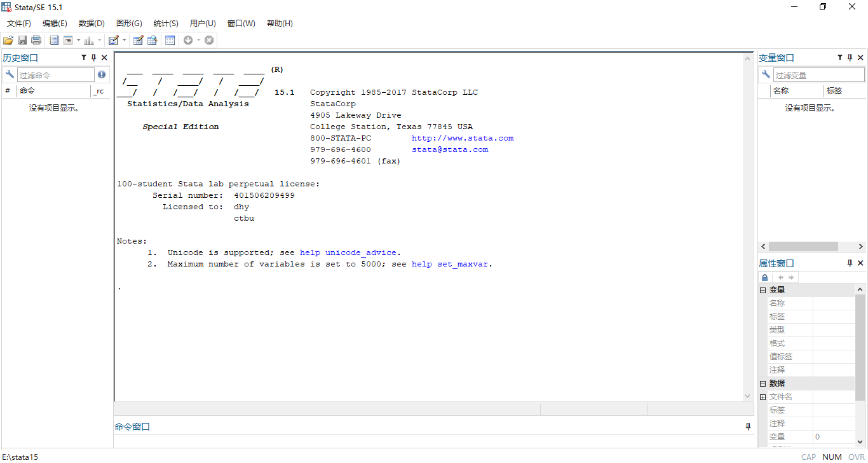Open the Viewer icon dropdown arrow
Image resolution: width=868 pixels, height=463 pixels.
[79, 40]
